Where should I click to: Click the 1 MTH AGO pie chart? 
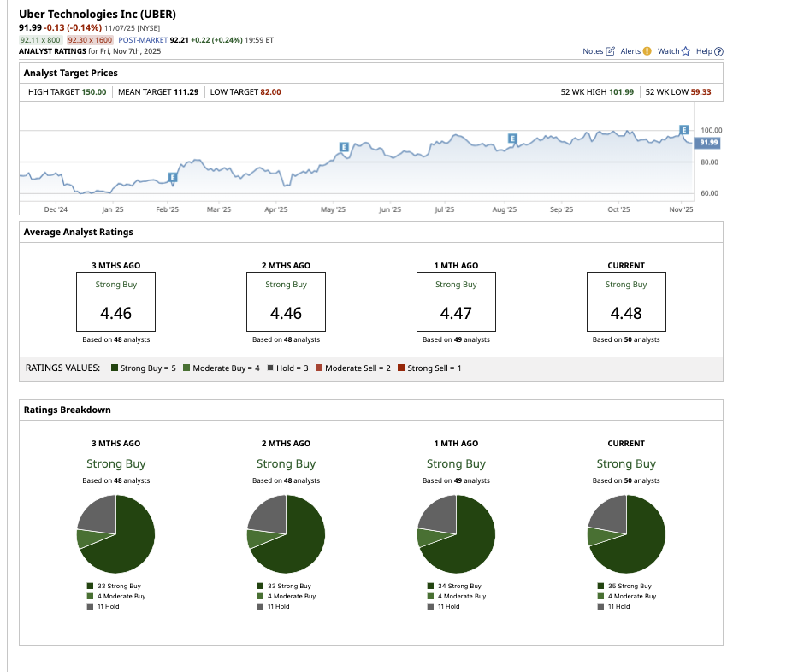pos(456,534)
